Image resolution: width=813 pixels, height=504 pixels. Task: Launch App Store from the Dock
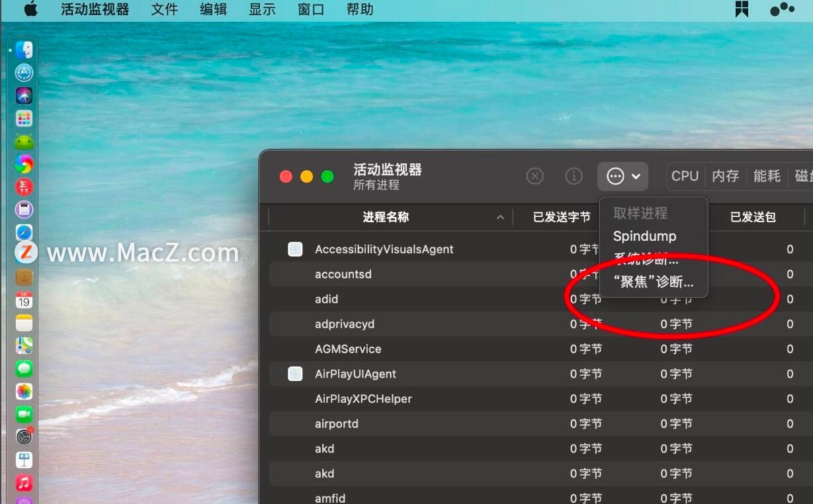tap(24, 73)
